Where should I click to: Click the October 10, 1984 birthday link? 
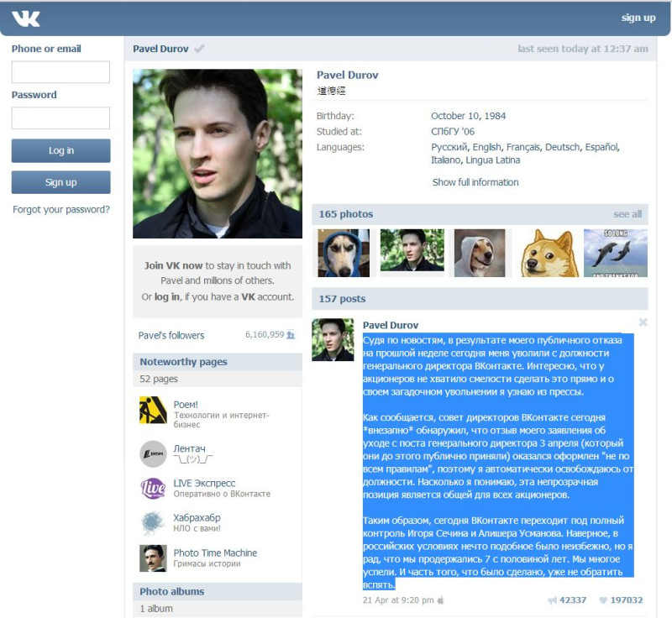click(469, 116)
